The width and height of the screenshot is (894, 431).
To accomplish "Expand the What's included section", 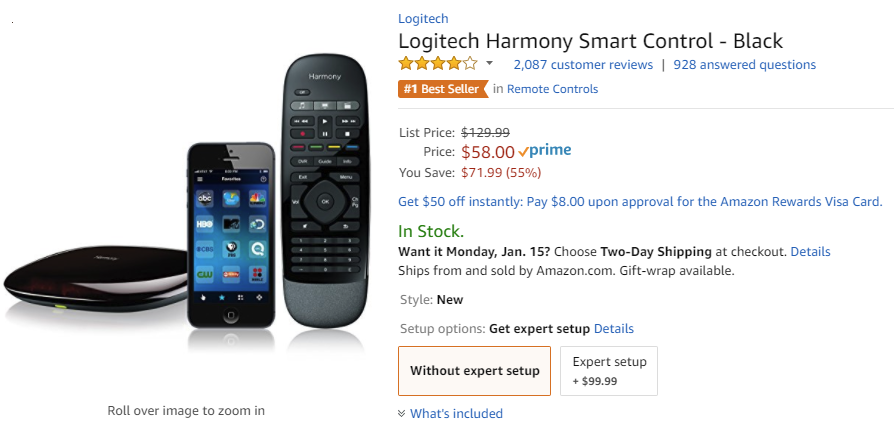I will click(x=456, y=413).
